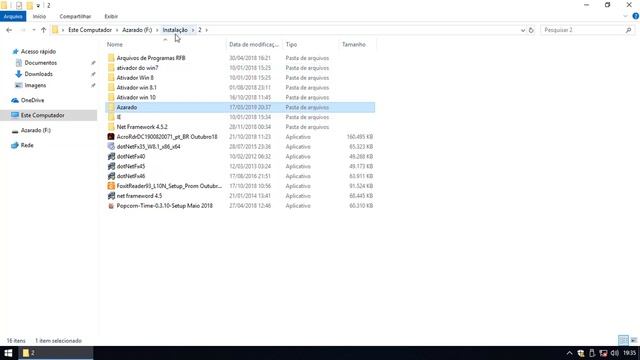This screenshot has width=640, height=360.
Task: Click file name AcroRdrDC1900820071_pt_BR Outubro18
Action: pos(167,137)
